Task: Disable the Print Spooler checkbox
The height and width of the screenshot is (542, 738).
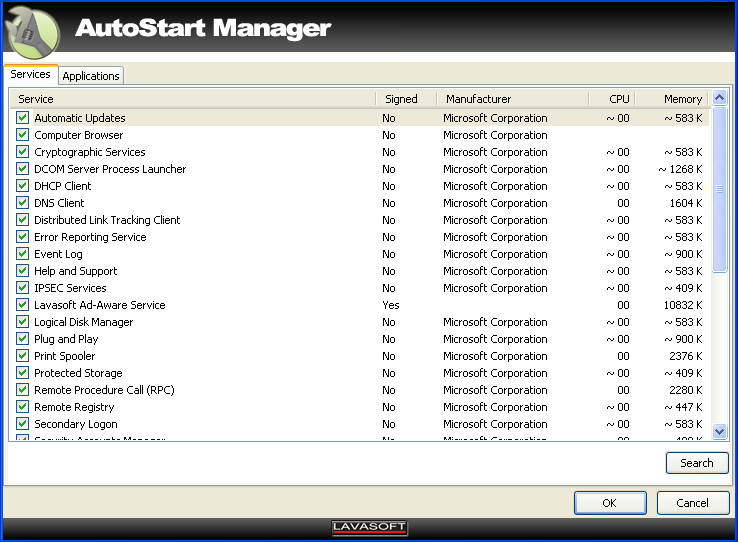Action: tap(22, 356)
